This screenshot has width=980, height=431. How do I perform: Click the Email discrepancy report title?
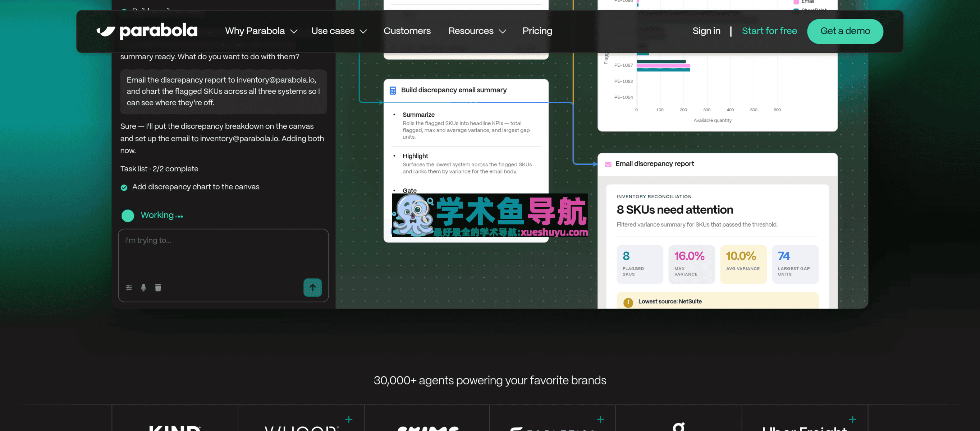point(654,164)
